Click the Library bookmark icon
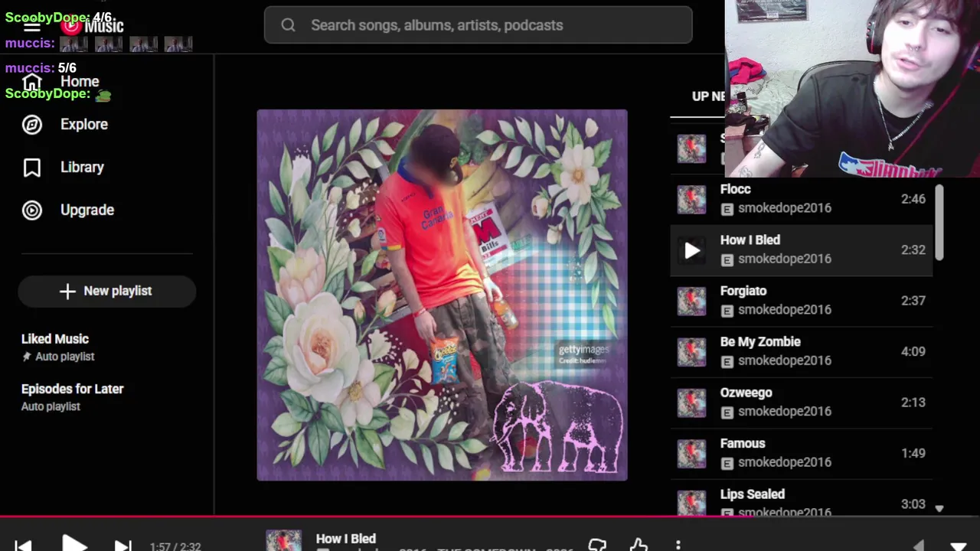This screenshot has height=551, width=980. click(x=32, y=167)
